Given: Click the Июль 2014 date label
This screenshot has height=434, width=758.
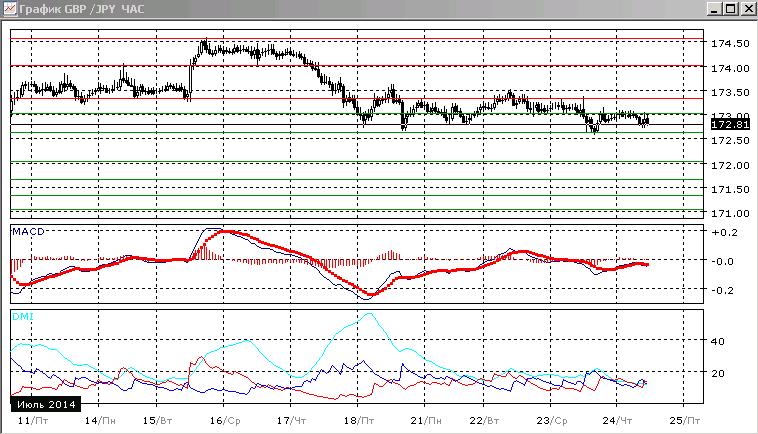Looking at the screenshot, I should coord(46,405).
